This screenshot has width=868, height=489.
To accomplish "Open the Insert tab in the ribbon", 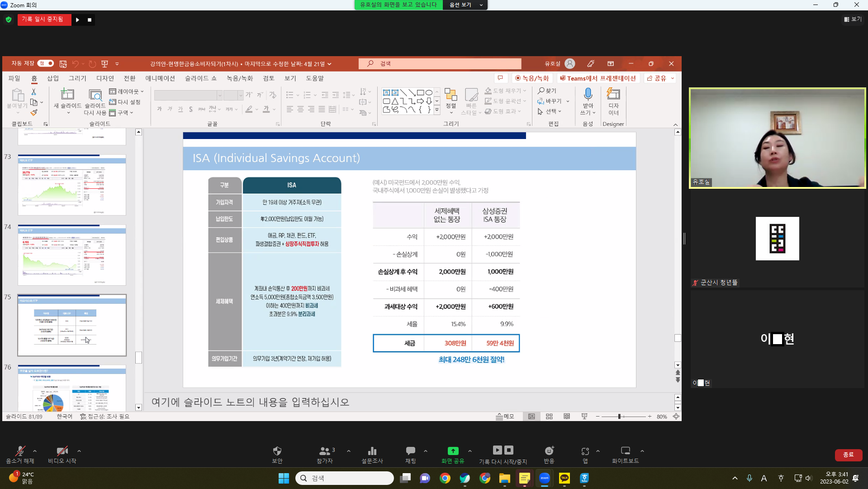I will (53, 78).
